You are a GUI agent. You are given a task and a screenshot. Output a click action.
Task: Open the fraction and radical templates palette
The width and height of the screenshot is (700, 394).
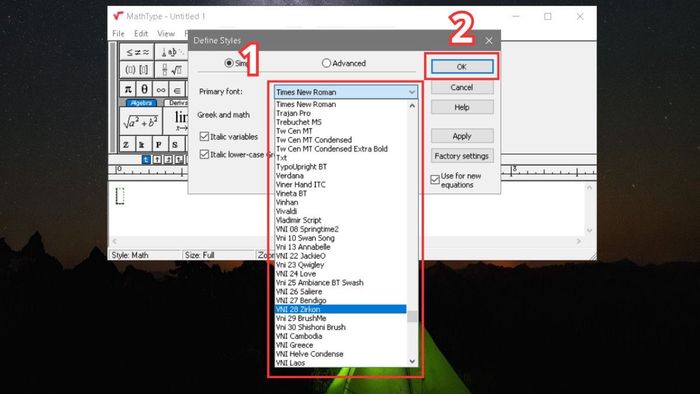172,70
